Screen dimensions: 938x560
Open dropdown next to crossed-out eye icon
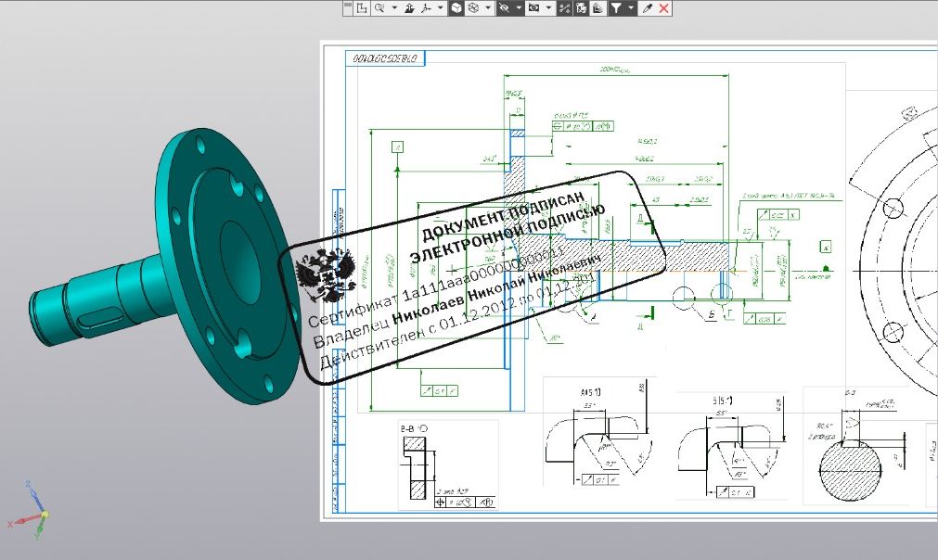tap(519, 7)
